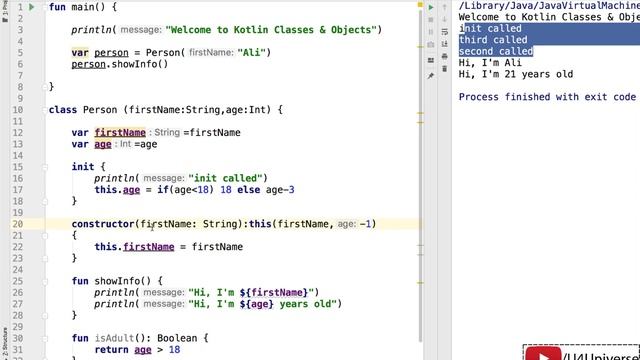Click the "init called" string in code
640x360 pixels.
(225, 178)
